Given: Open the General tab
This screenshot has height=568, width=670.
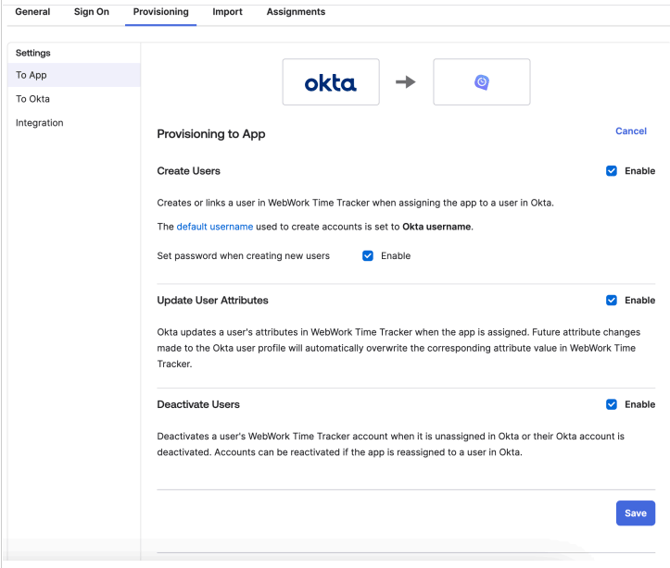Looking at the screenshot, I should [32, 12].
